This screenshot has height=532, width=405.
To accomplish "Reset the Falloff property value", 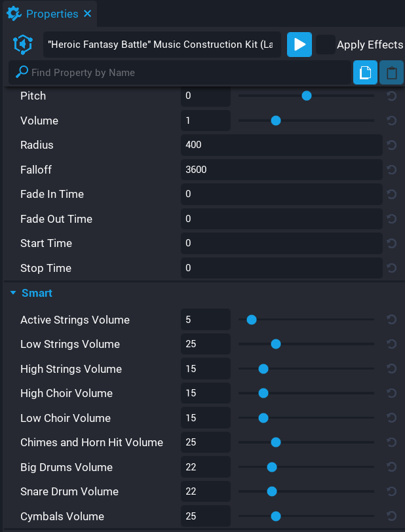I will coord(391,170).
